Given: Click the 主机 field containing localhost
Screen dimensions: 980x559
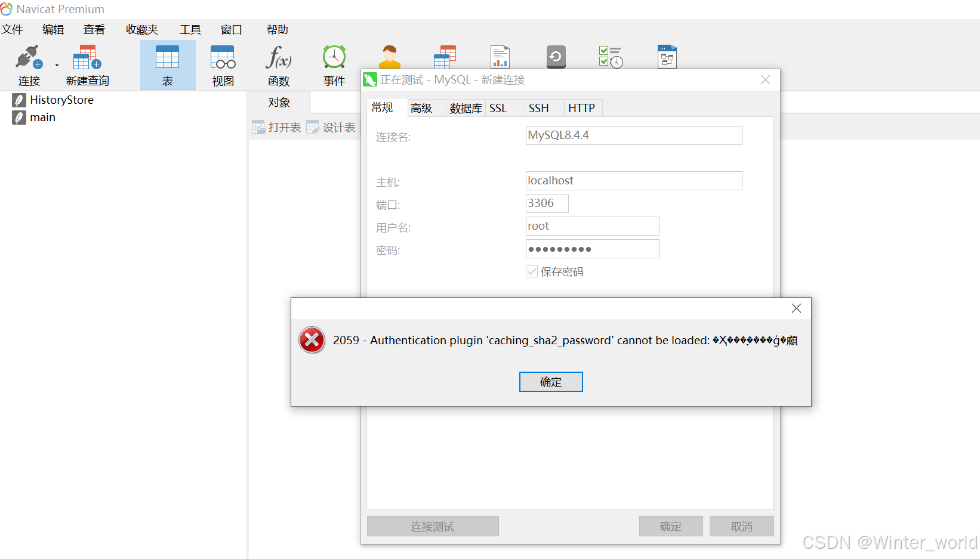Looking at the screenshot, I should (x=634, y=181).
